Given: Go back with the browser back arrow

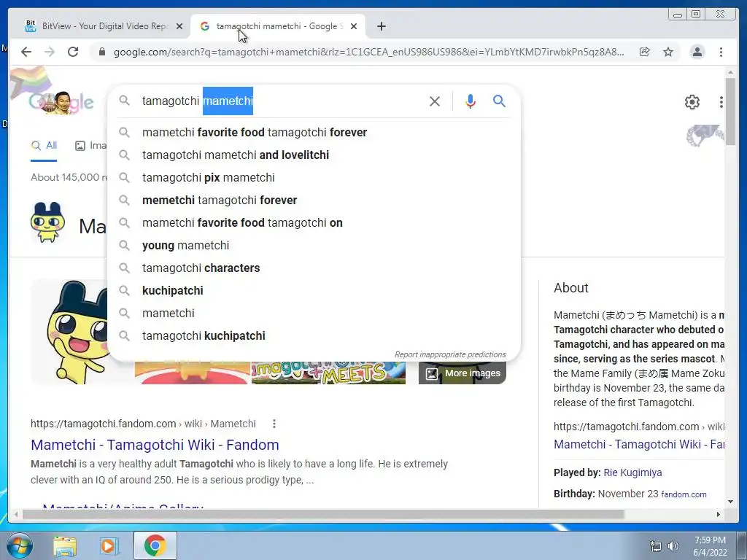Looking at the screenshot, I should click(x=26, y=52).
